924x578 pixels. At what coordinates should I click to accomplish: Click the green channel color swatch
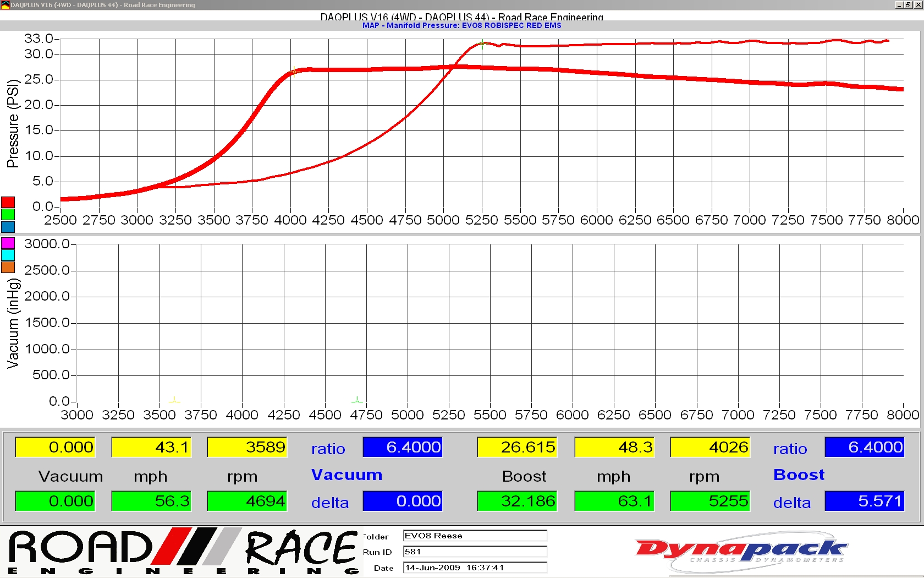(8, 215)
